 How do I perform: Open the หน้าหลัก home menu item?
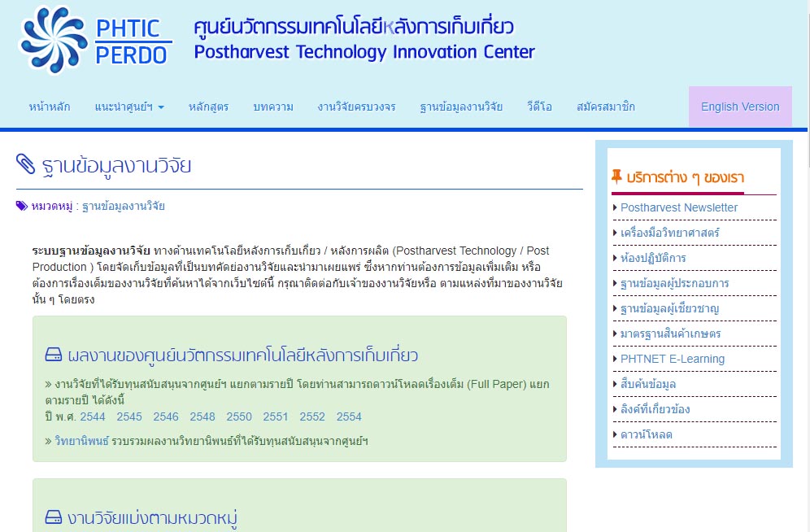click(49, 107)
